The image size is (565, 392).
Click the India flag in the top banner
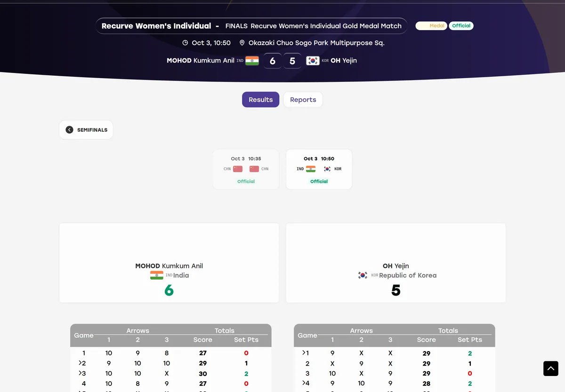[252, 61]
